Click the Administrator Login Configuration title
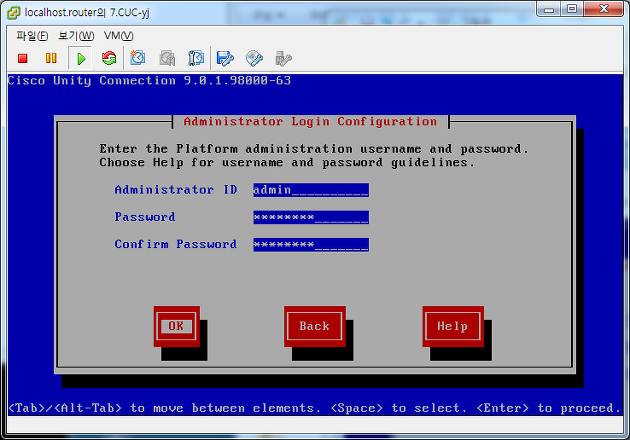 coord(310,121)
